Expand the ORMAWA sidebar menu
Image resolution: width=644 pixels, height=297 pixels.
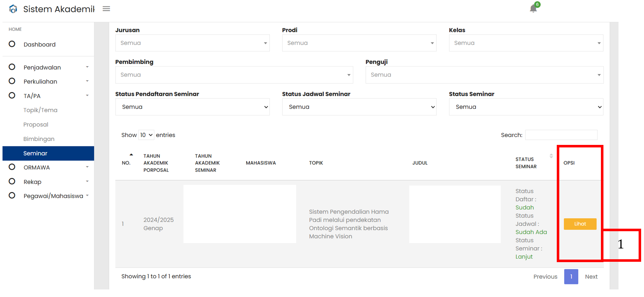[x=48, y=167]
